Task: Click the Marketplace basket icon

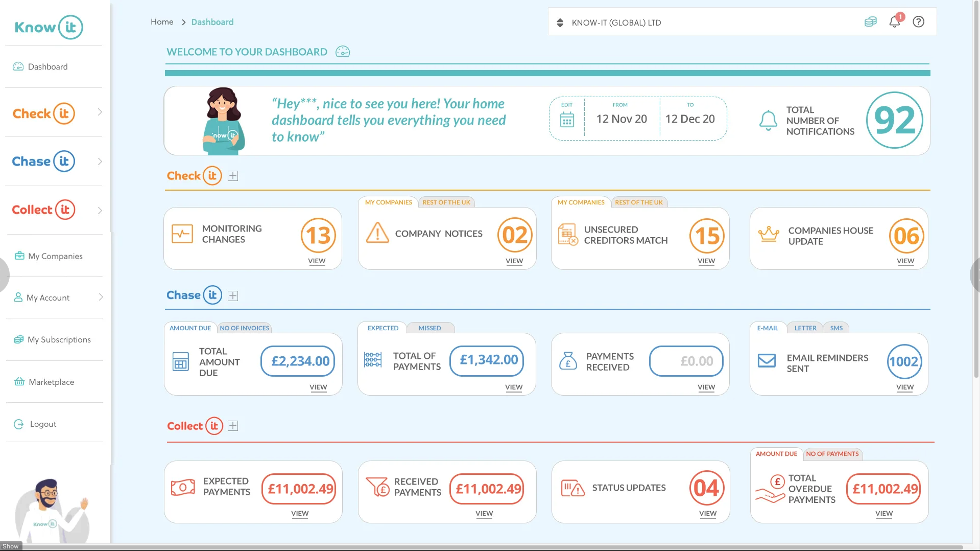Action: point(19,382)
